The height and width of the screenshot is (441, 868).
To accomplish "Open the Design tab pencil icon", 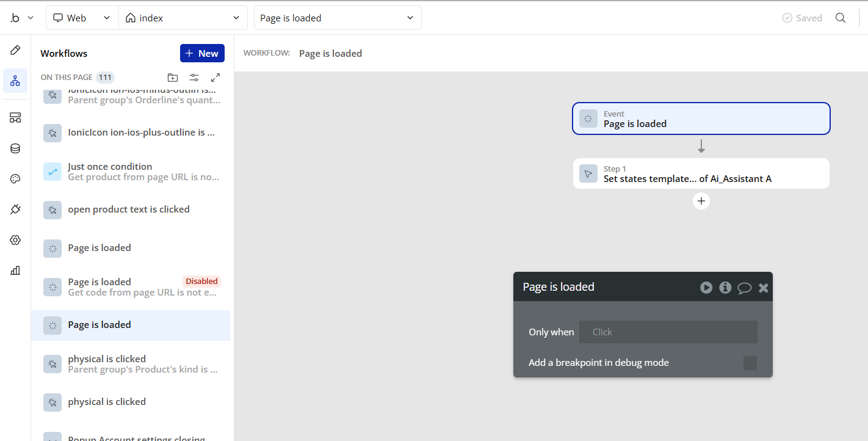I will [15, 51].
